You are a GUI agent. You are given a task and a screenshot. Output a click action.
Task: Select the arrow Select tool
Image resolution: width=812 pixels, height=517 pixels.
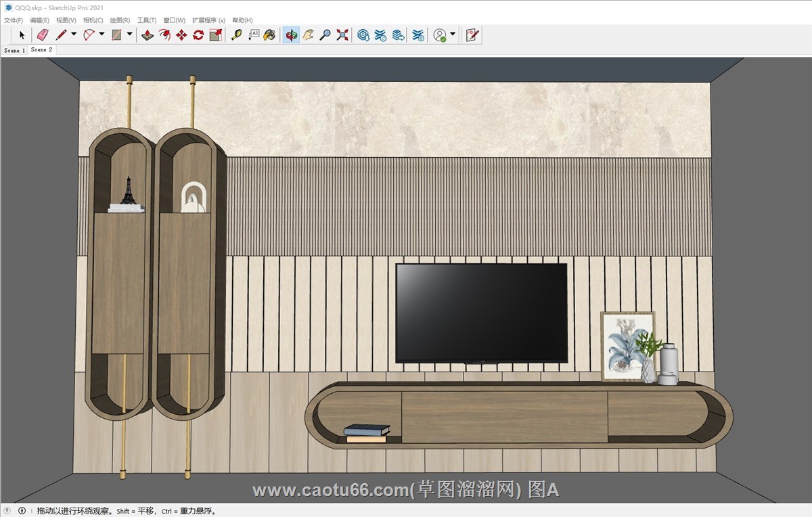tap(22, 35)
